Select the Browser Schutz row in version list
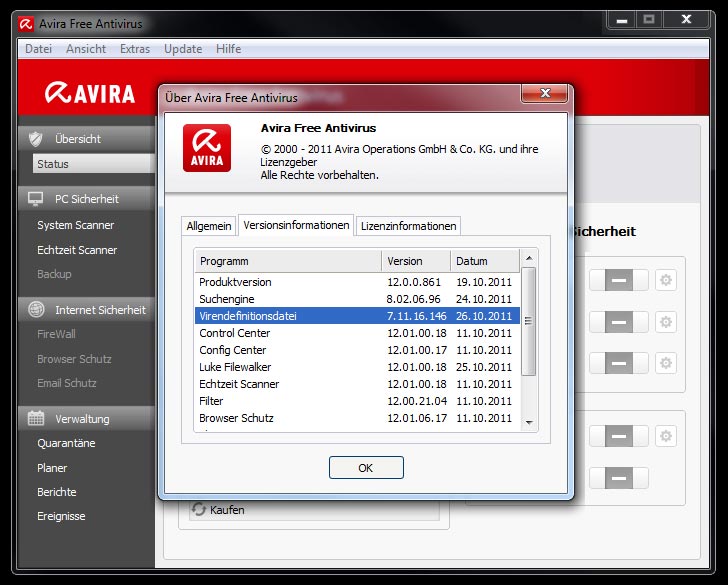The width and height of the screenshot is (728, 585). (358, 418)
